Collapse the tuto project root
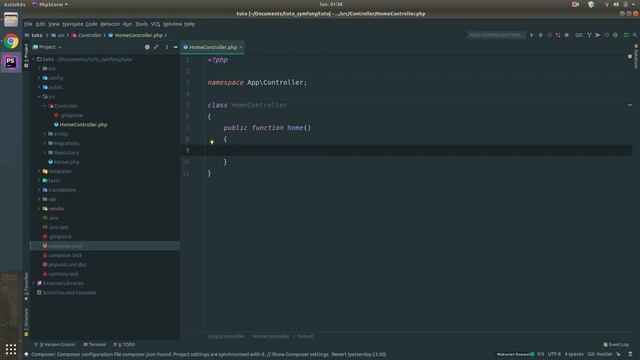Screen dimensions: 640x360 34,59
